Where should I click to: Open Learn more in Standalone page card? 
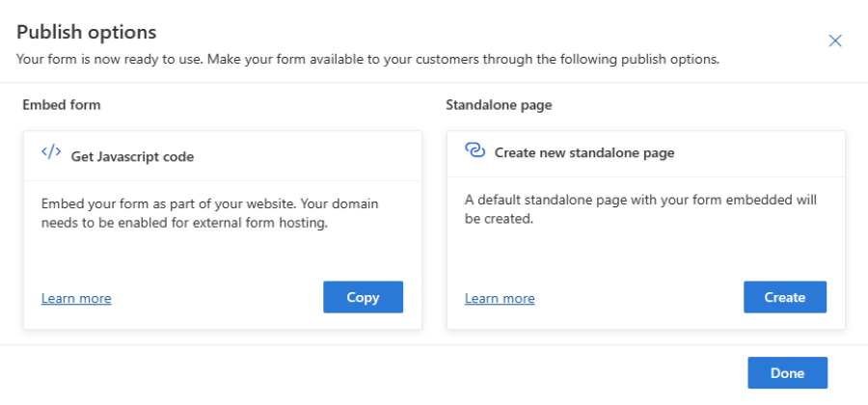pyautogui.click(x=500, y=298)
